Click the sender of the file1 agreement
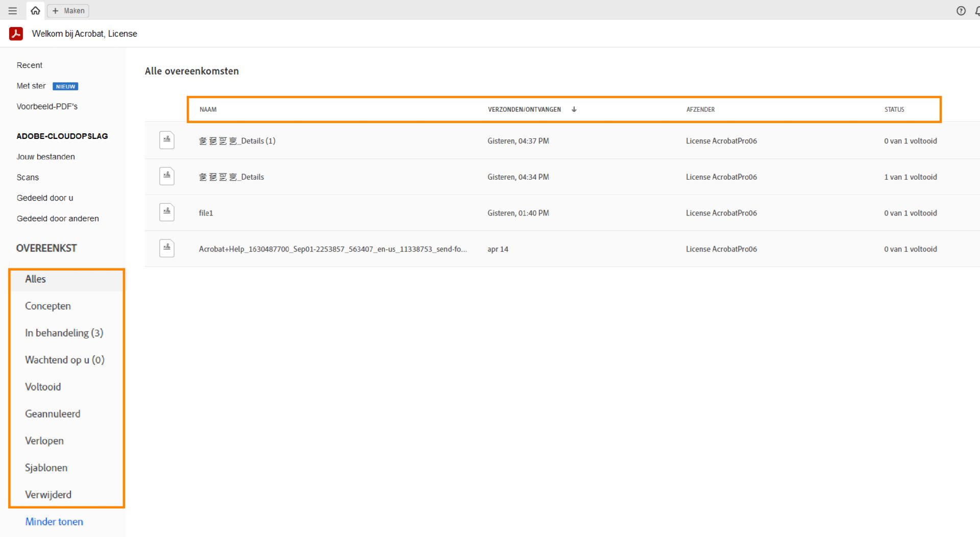980x537 pixels. (x=721, y=213)
